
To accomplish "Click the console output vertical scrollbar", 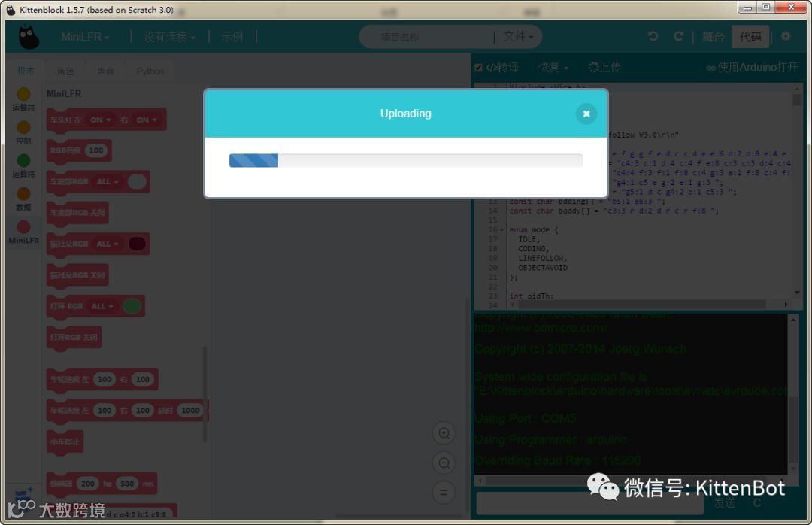I will click(793, 394).
